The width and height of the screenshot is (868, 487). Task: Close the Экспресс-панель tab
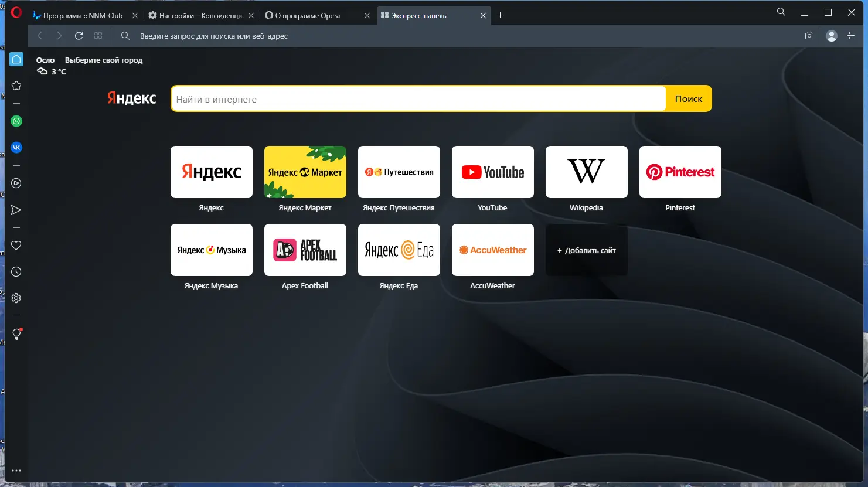pyautogui.click(x=483, y=16)
